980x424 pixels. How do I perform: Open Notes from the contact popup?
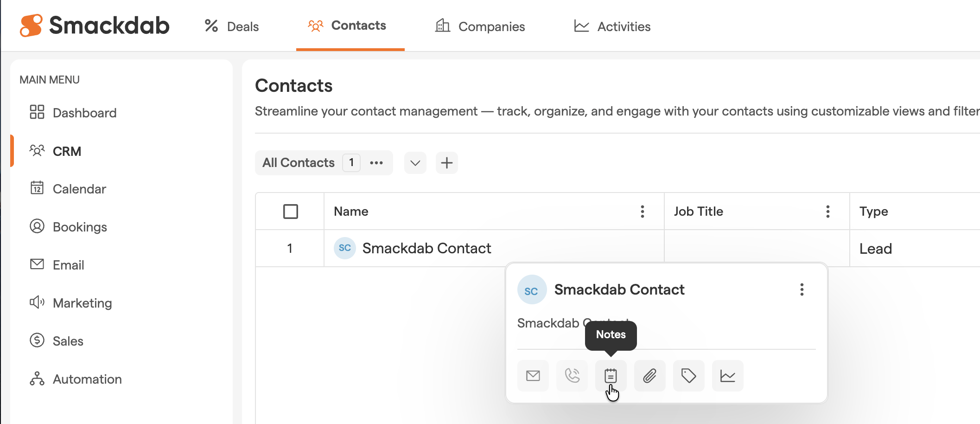(611, 376)
